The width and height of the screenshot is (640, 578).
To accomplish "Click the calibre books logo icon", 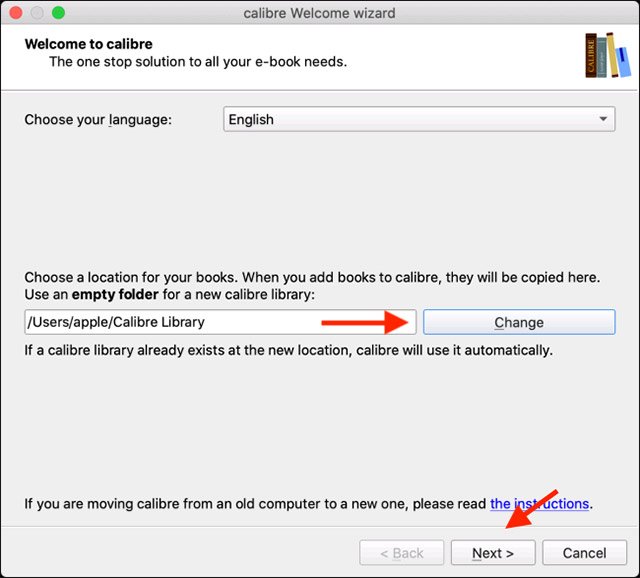I will [x=608, y=55].
